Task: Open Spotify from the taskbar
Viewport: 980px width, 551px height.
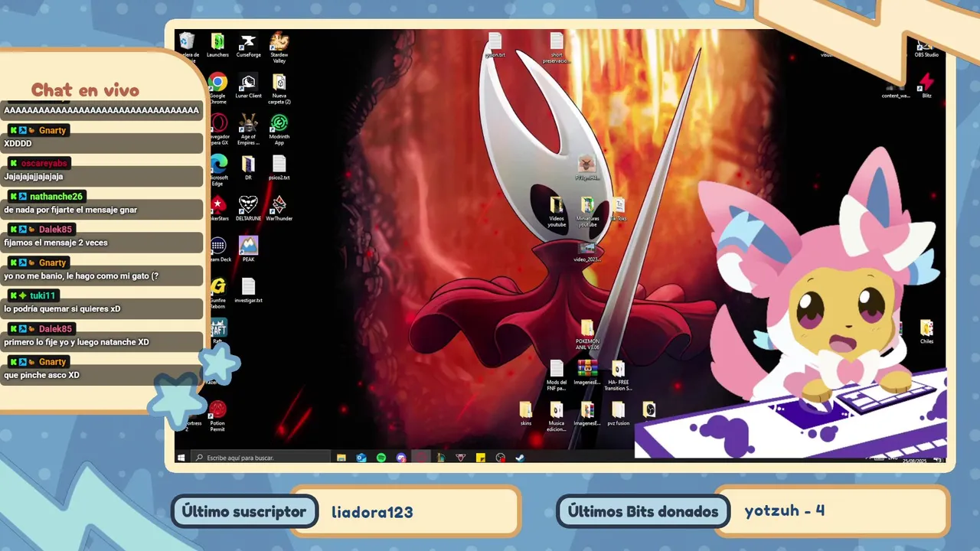Action: tap(381, 458)
